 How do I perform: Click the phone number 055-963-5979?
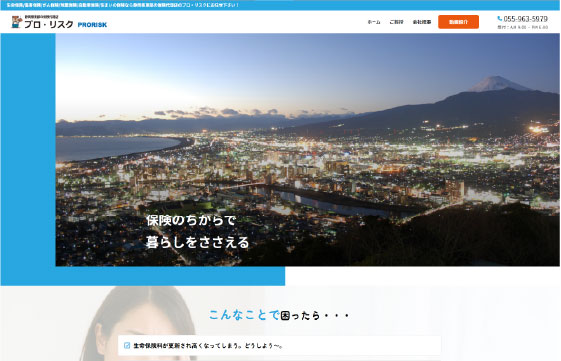(x=525, y=19)
